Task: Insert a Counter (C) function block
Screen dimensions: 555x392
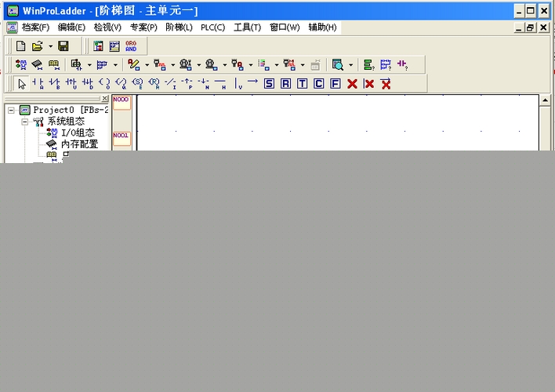Action: [319, 84]
